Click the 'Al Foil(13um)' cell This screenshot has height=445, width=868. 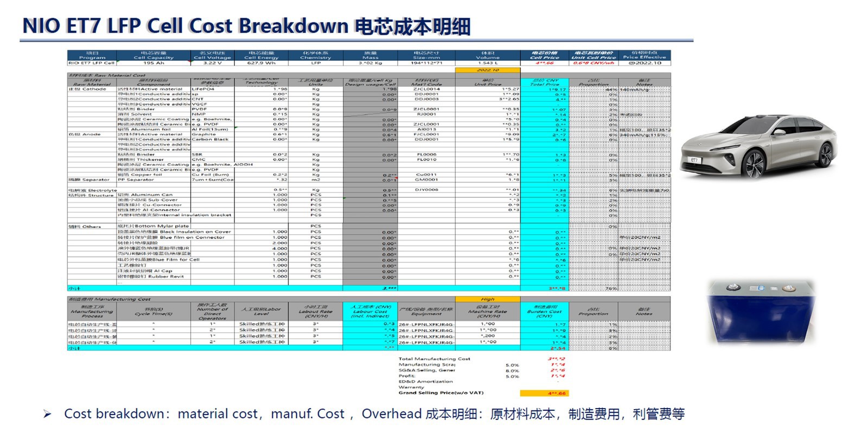[x=212, y=130]
